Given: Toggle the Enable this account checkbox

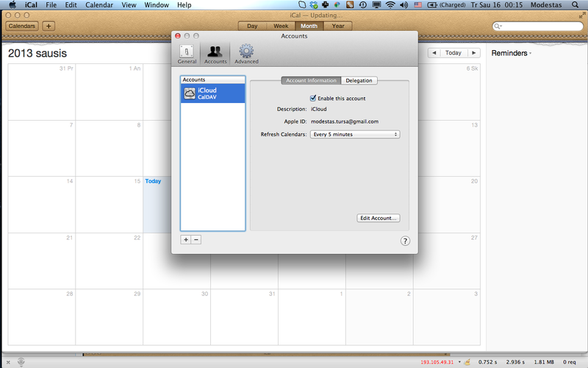Looking at the screenshot, I should tap(313, 98).
